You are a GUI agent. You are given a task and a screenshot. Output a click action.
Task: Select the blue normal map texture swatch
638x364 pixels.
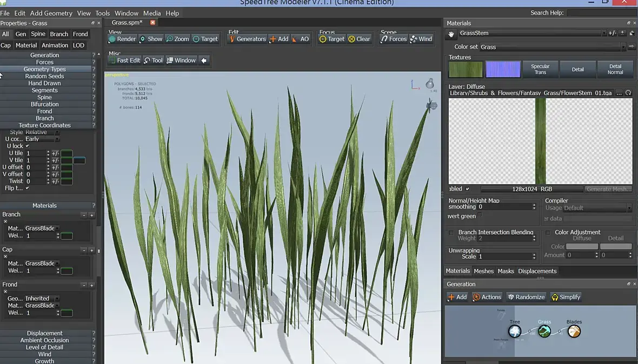503,69
